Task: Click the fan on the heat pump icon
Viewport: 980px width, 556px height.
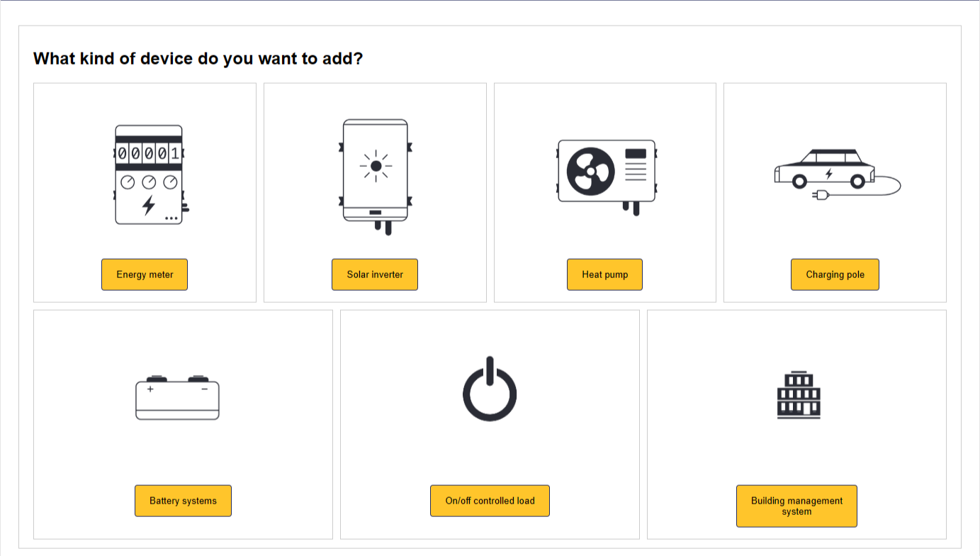Action: tap(590, 171)
